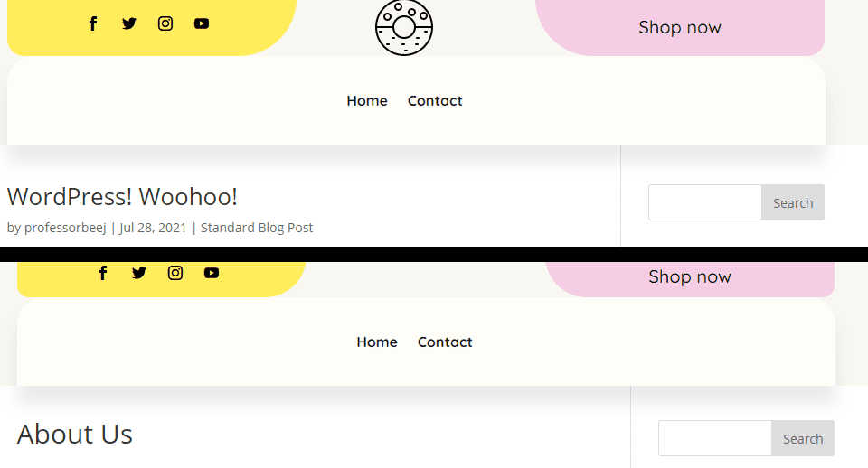This screenshot has height=468, width=868.
Task: Click the donut logo icon
Action: click(x=404, y=27)
